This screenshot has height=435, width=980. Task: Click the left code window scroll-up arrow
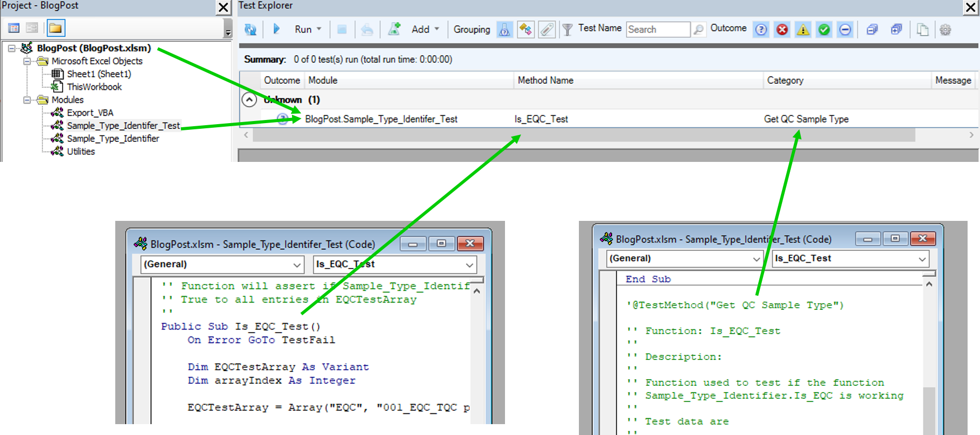477,291
